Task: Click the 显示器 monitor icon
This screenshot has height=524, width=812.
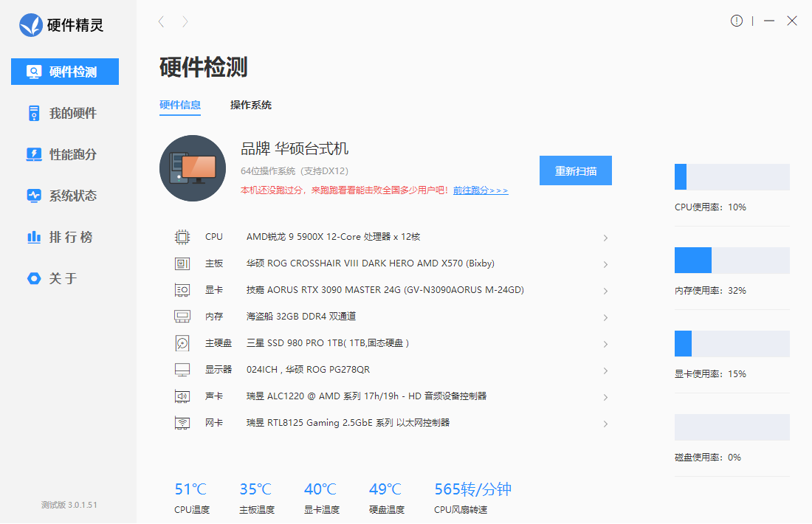Action: coord(182,370)
